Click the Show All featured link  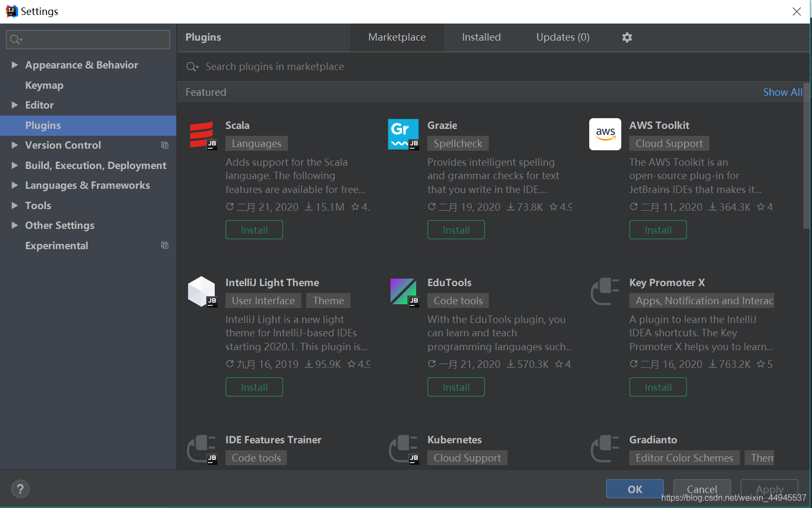pyautogui.click(x=783, y=92)
